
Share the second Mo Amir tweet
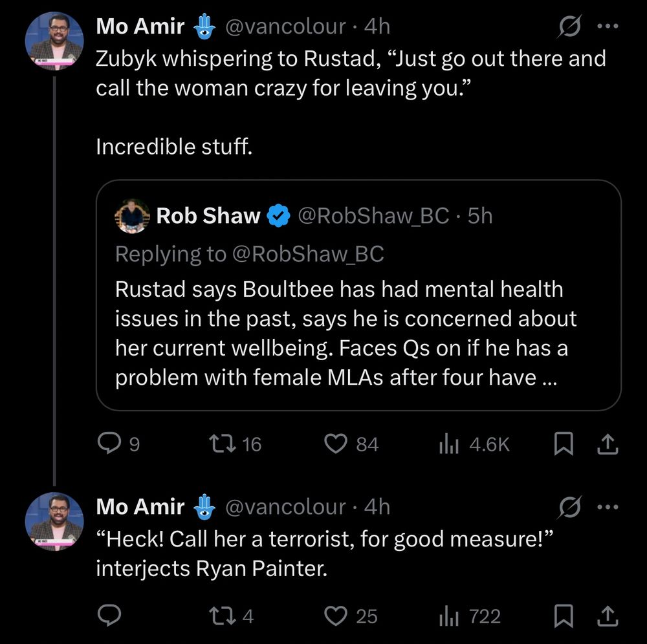click(x=608, y=616)
